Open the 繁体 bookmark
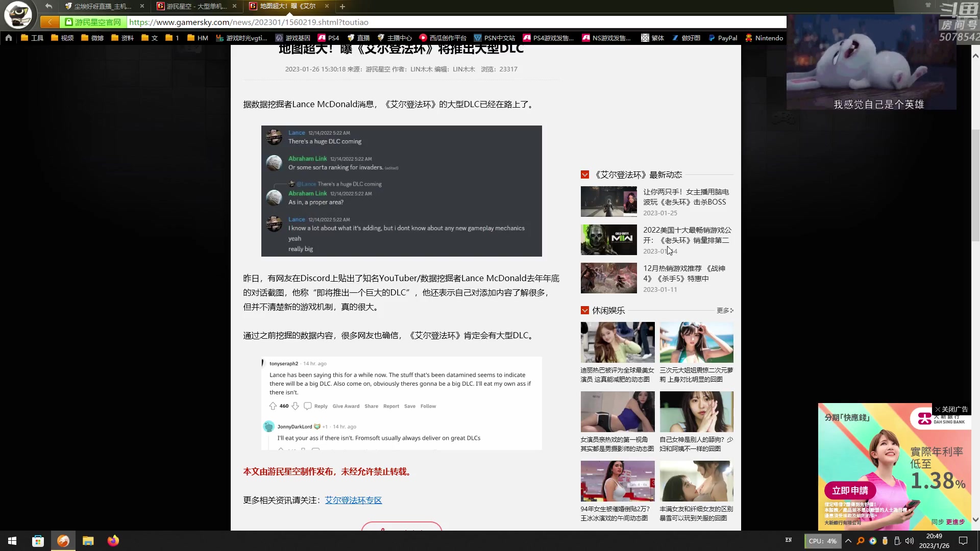This screenshot has height=551, width=980. [652, 38]
